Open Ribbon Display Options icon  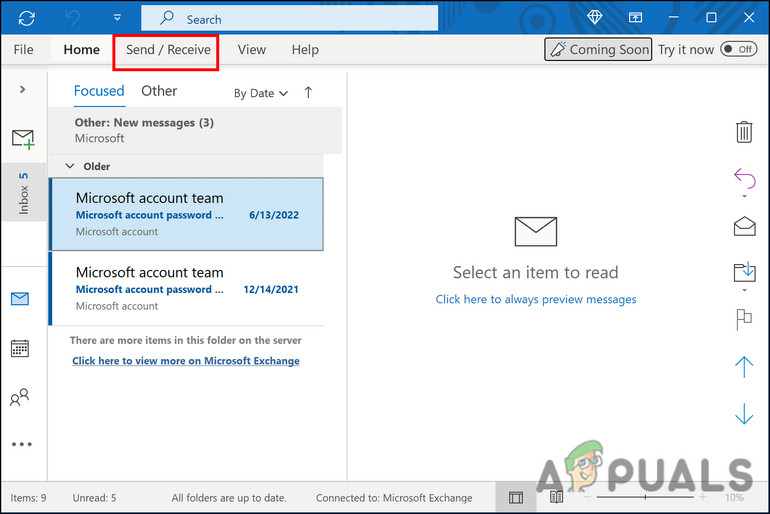635,18
